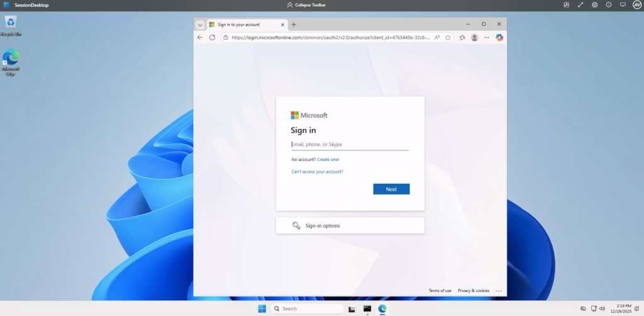
Task: Click the fullscreen arrows icon in toolbar
Action: click(x=580, y=4)
